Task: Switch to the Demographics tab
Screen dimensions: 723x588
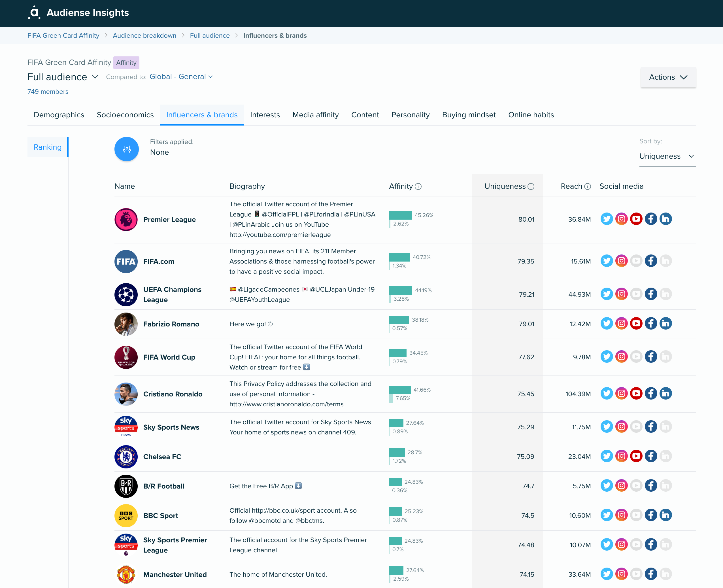Action: coord(59,115)
